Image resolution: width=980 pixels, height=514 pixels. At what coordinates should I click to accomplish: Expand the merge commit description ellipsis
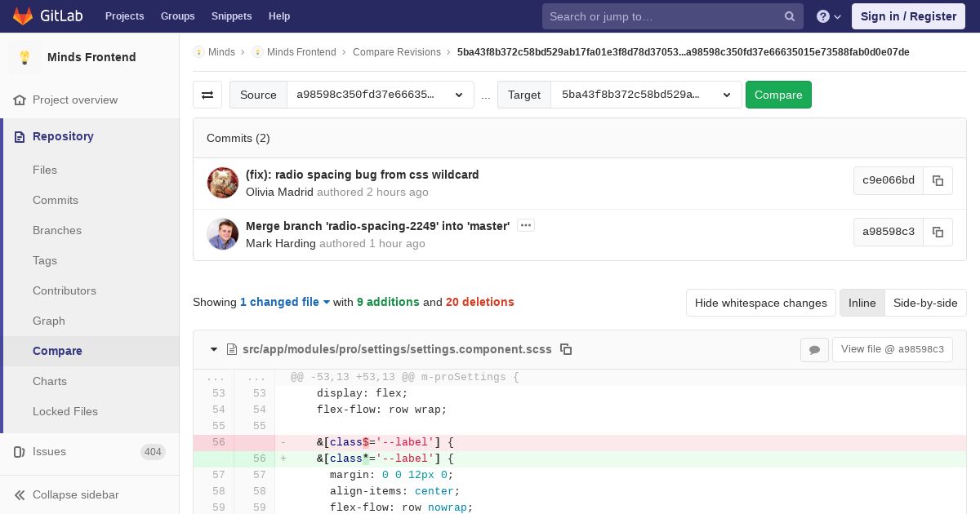point(526,226)
